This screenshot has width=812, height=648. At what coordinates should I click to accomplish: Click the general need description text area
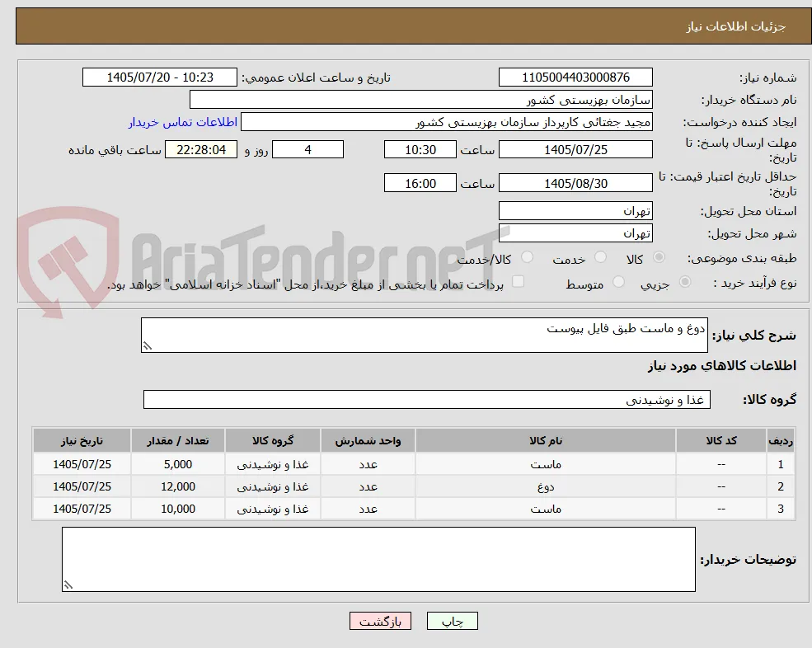click(x=424, y=336)
